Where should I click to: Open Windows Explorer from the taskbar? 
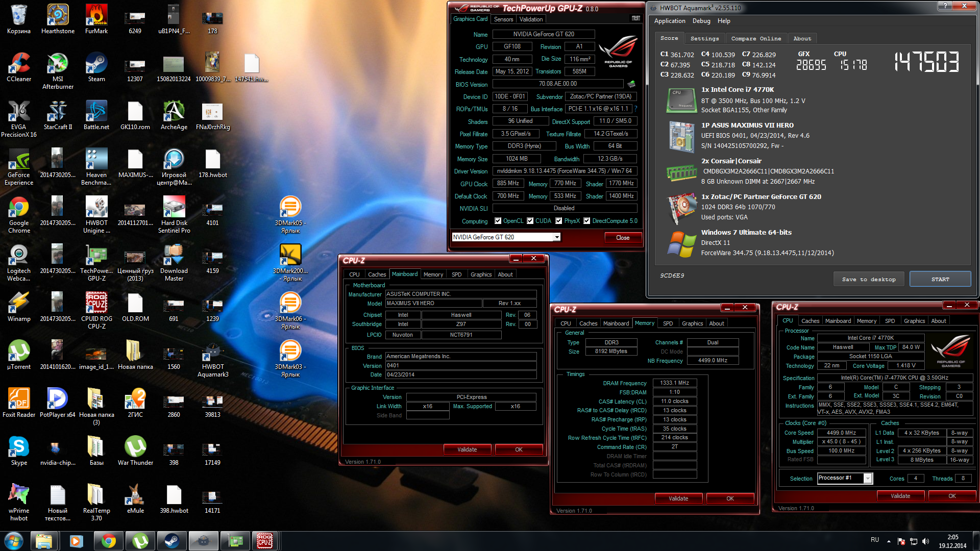(x=44, y=541)
